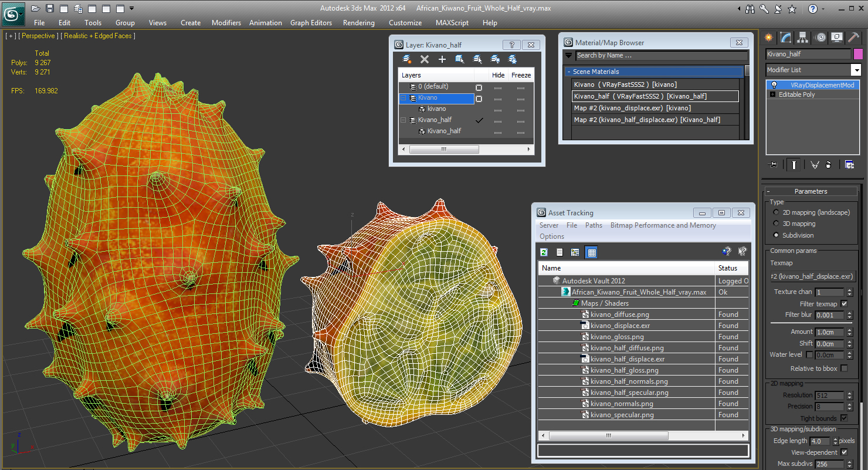Viewport: 868px width, 470px height.
Task: Click Remove Modifier trash icon
Action: pyautogui.click(x=828, y=165)
